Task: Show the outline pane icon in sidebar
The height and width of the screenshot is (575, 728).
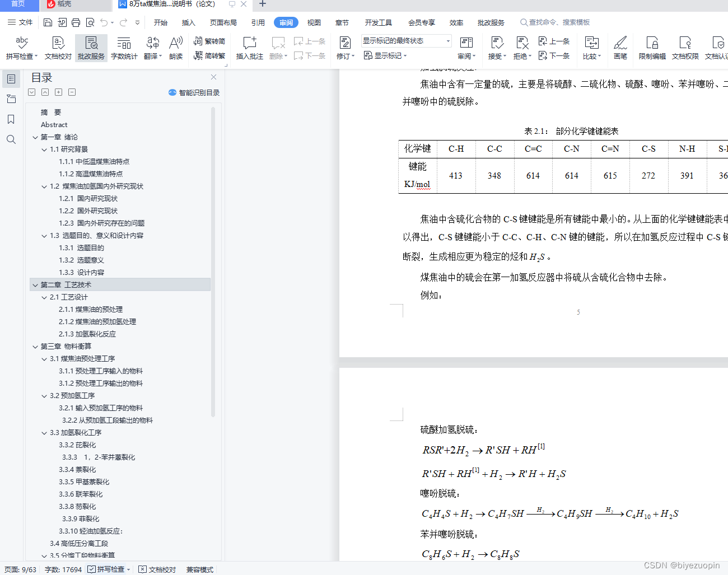Action: click(x=11, y=79)
